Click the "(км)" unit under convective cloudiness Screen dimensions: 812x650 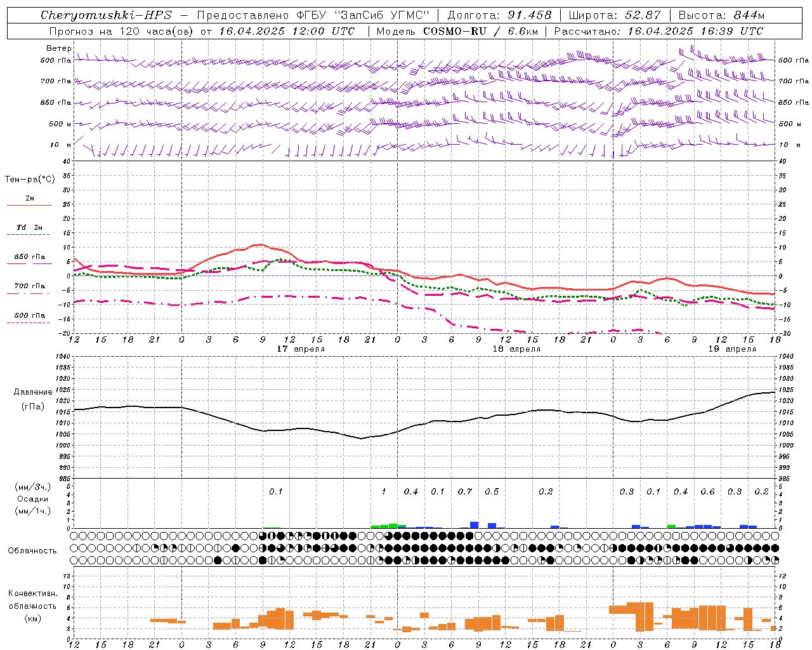click(32, 618)
